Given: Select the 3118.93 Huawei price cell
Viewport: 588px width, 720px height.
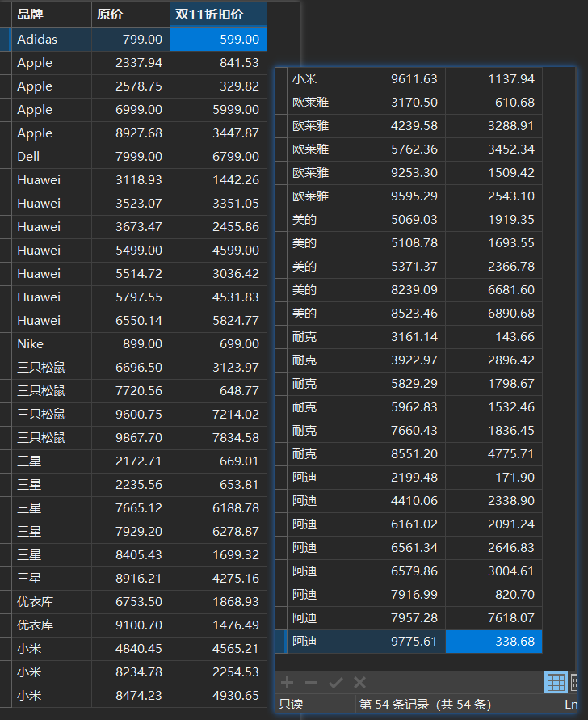Looking at the screenshot, I should click(131, 180).
